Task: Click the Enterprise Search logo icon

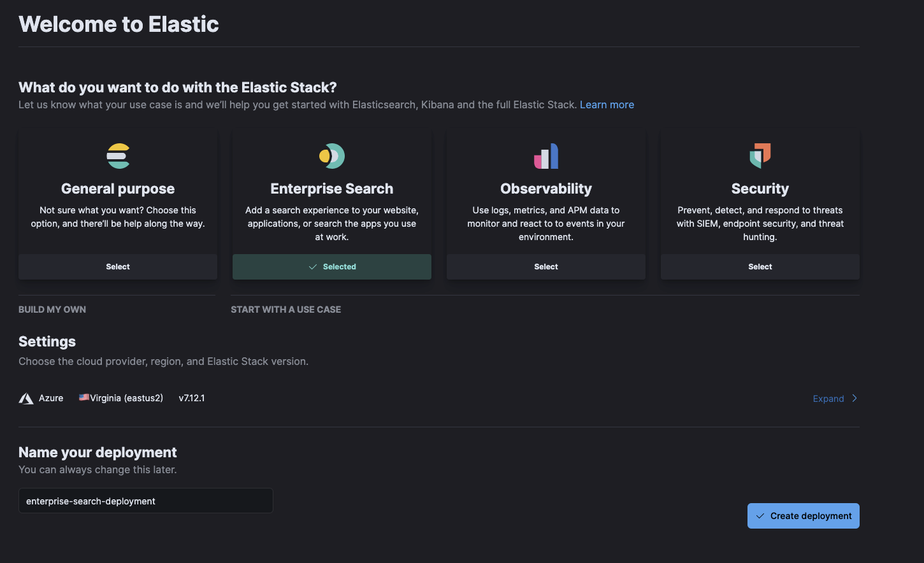Action: click(332, 156)
